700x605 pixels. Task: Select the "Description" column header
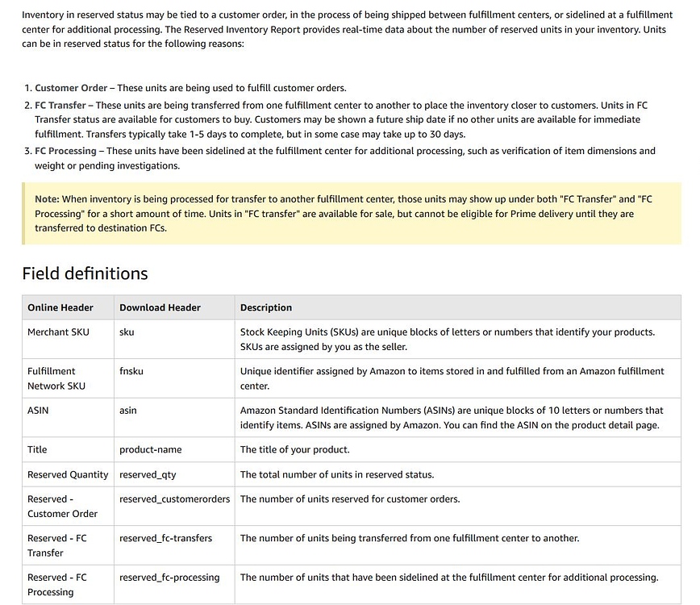[266, 307]
